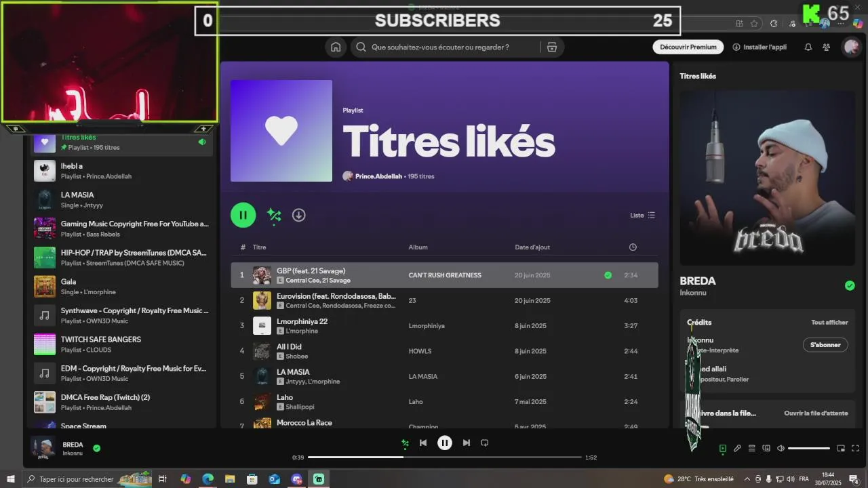This screenshot has width=868, height=488.
Task: Open the queue icon in player bar
Action: (751, 448)
